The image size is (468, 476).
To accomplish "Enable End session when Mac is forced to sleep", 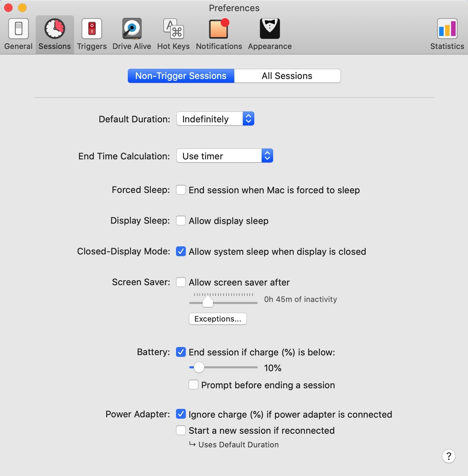I will 181,190.
